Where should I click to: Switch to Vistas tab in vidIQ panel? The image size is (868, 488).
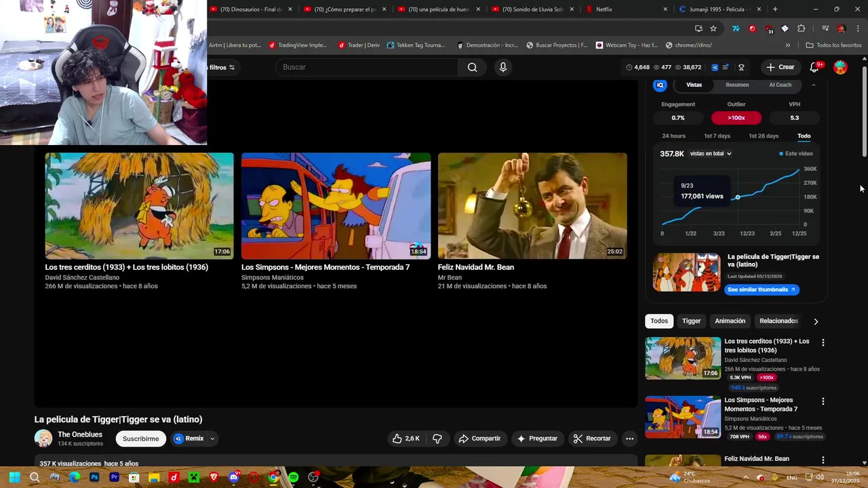[x=694, y=85]
